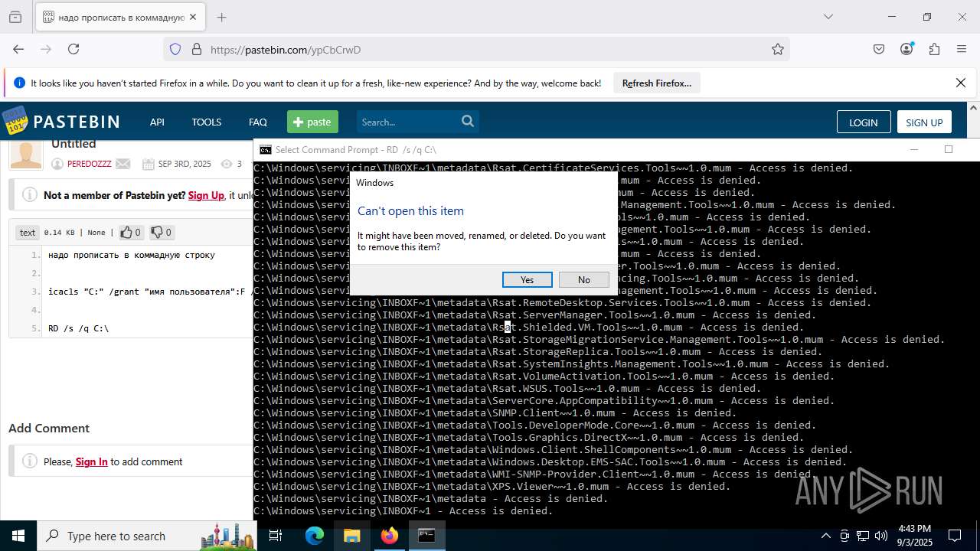Click the volume speaker tray icon
This screenshot has width=980, height=551.
[881, 536]
